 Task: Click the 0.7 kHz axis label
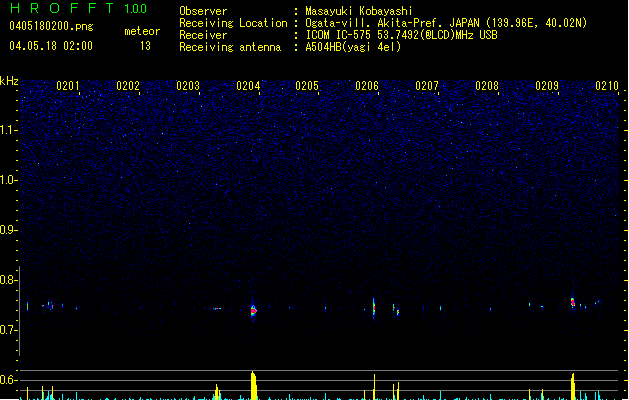[9, 330]
